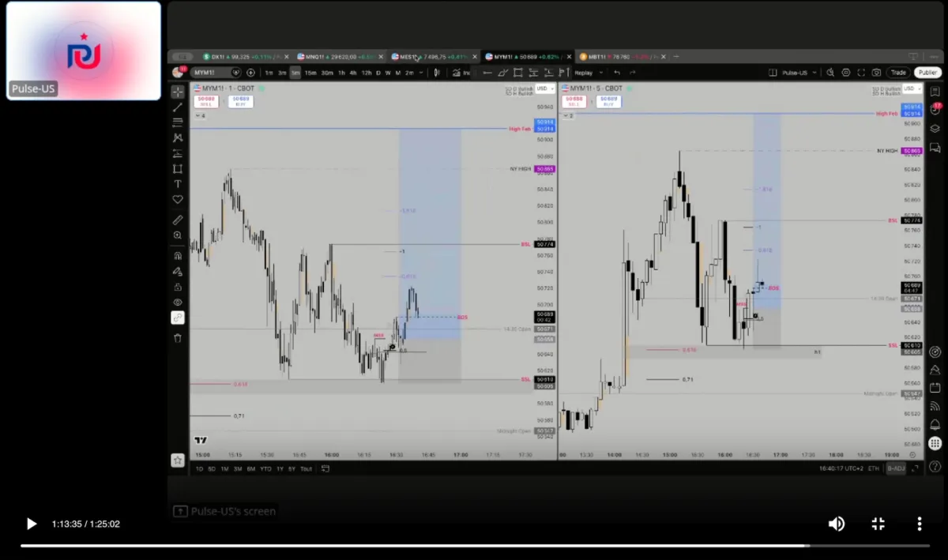948x560 pixels.
Task: Select the geometric shapes tool
Action: click(x=178, y=168)
